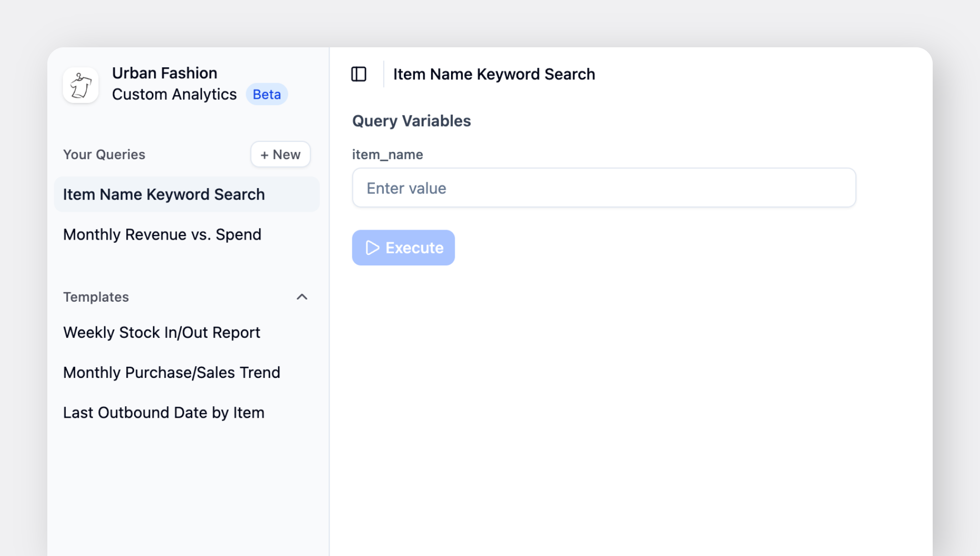
Task: Toggle the sidebar panel icon
Action: 359,74
